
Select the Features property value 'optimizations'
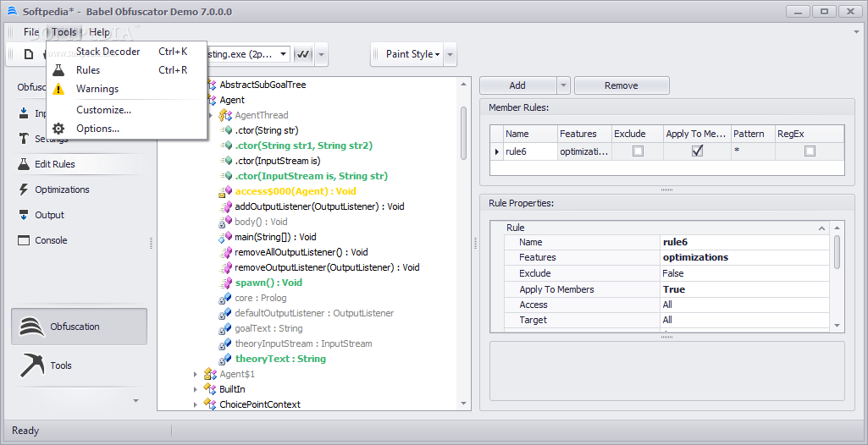pyautogui.click(x=744, y=257)
